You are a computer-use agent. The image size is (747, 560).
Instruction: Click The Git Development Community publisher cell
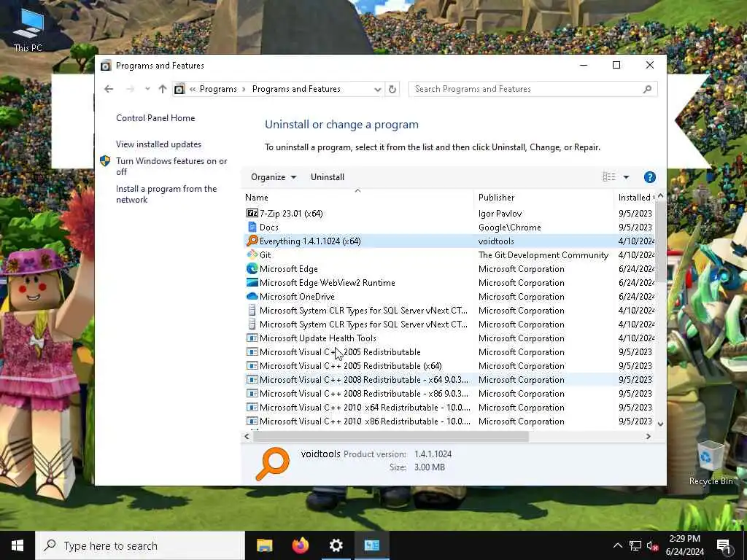(x=543, y=254)
